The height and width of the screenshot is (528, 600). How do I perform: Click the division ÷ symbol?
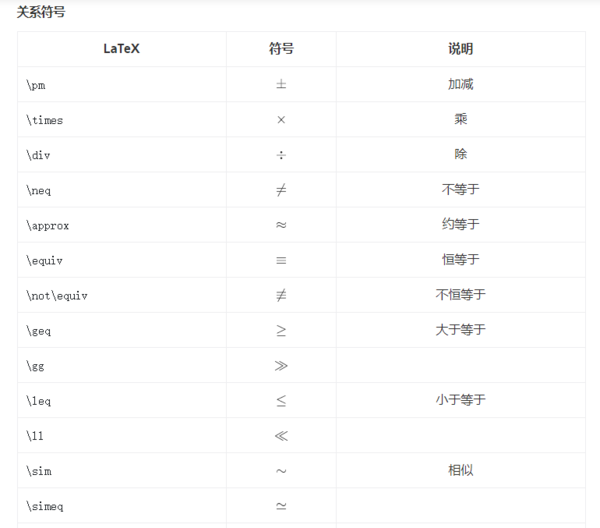point(281,155)
